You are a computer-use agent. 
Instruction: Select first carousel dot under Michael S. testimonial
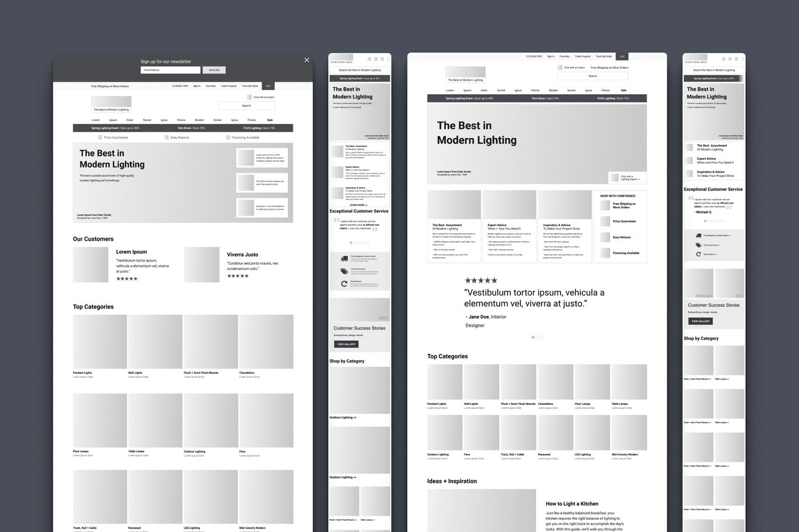click(705, 221)
